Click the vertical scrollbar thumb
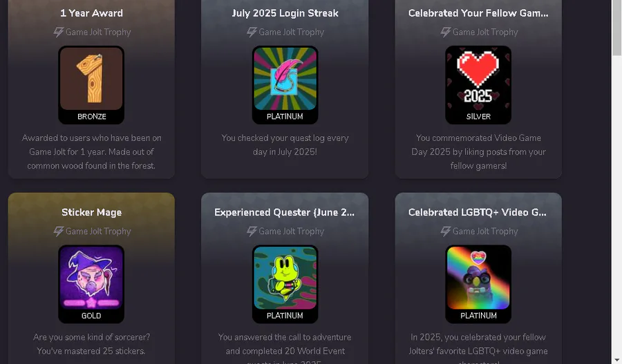This screenshot has width=622, height=364. coord(617,28)
